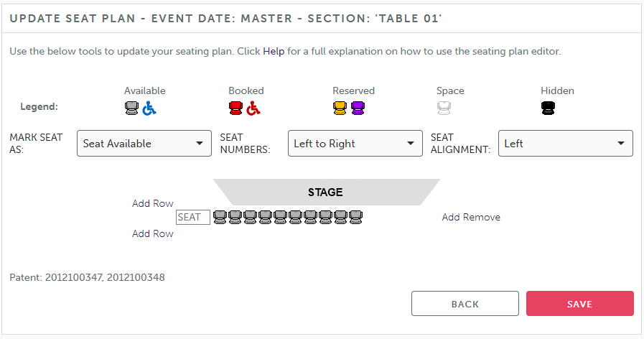Click the blue wheelchair Available legend icon
The height and width of the screenshot is (339, 644).
click(x=149, y=108)
